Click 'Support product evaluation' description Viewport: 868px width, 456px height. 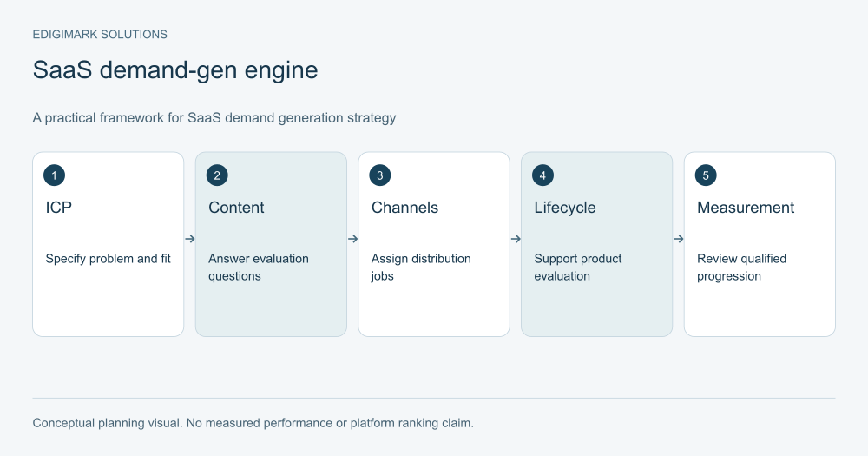(578, 267)
